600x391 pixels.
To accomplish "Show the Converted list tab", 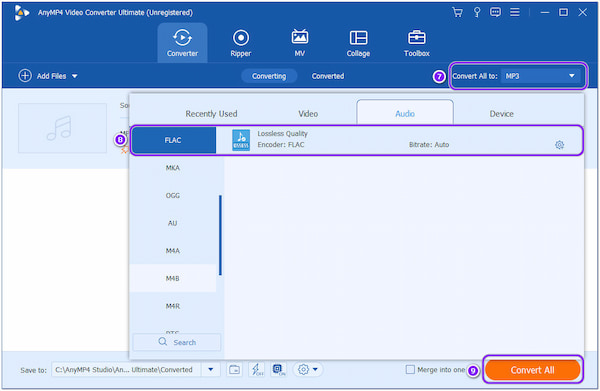I will point(328,76).
